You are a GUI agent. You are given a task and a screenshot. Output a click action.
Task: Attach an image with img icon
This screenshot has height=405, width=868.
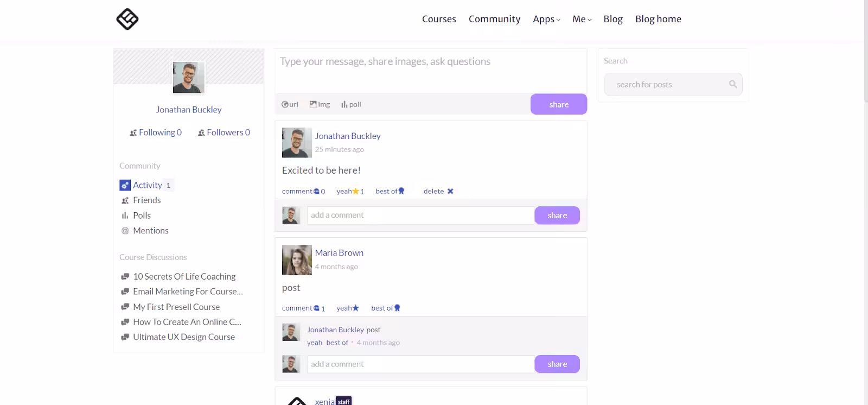(x=314, y=104)
